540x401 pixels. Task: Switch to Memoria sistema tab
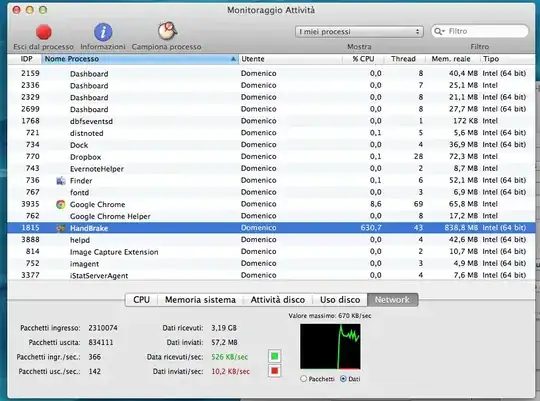(200, 300)
